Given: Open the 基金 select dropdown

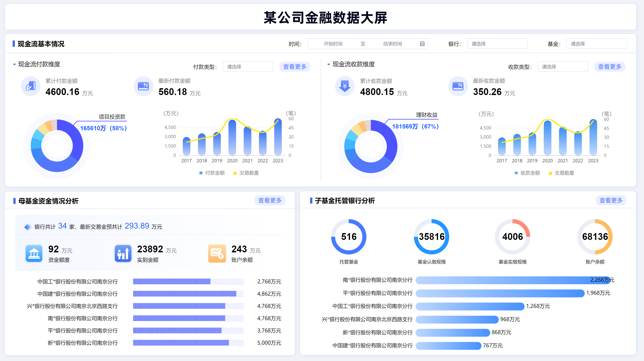Looking at the screenshot, I should 596,44.
